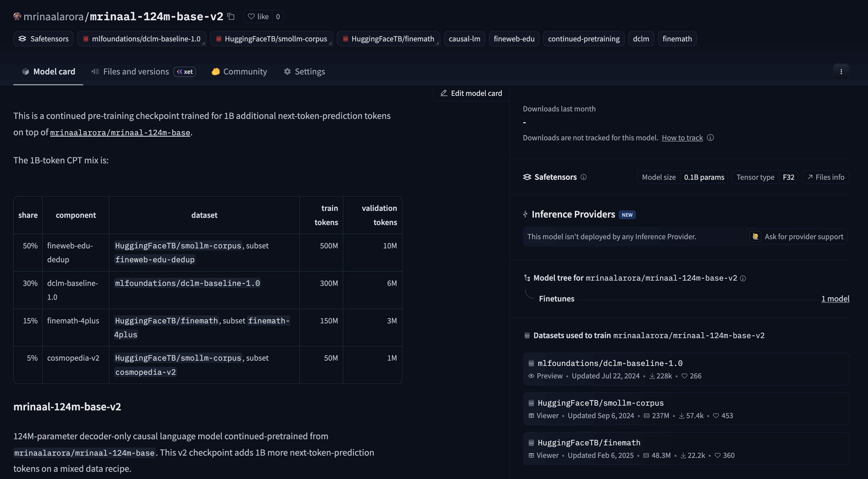The image size is (868, 479).
Task: Click the Safetensors info circle icon
Action: coord(584,177)
